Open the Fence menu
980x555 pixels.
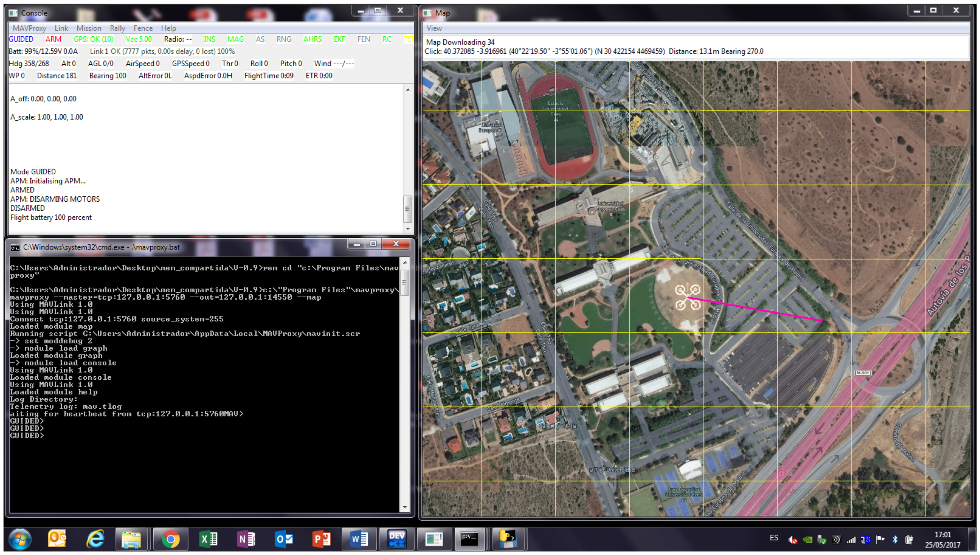coord(143,28)
